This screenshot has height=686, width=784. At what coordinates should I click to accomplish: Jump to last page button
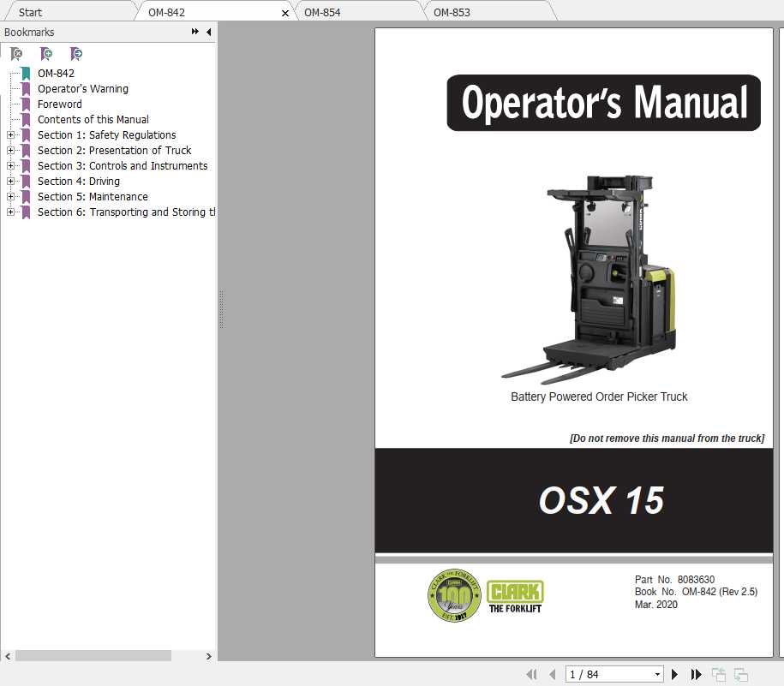(696, 675)
